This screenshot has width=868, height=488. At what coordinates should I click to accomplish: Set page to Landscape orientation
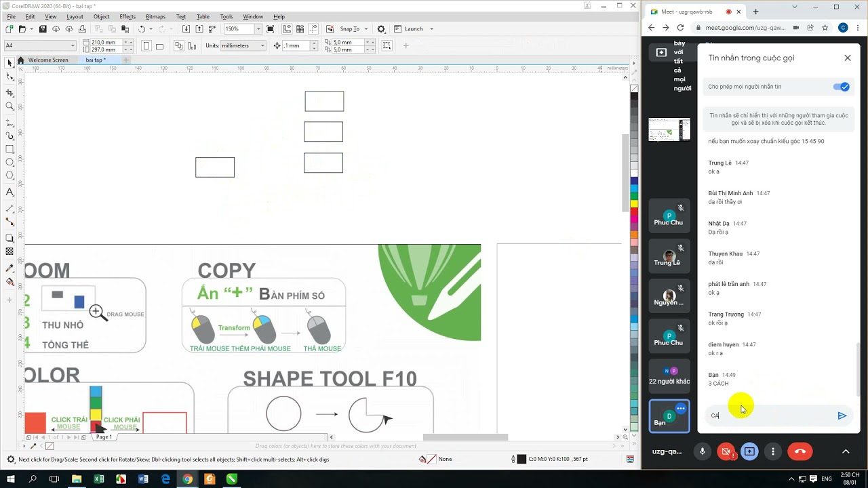click(x=159, y=46)
